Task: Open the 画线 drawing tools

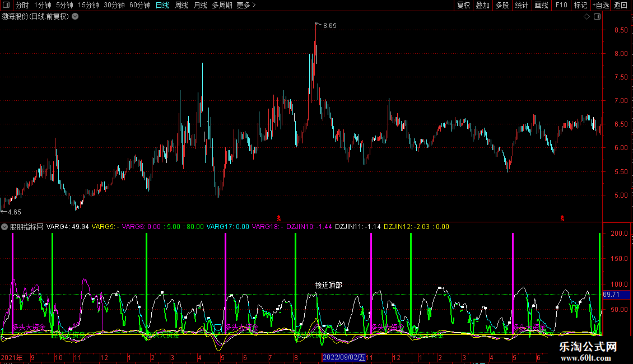Action: coord(541,6)
